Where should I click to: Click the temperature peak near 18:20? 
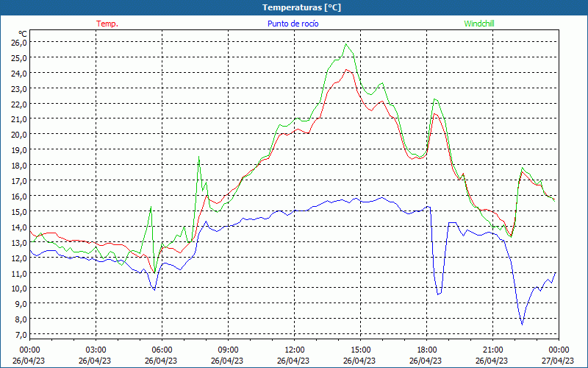pyautogui.click(x=435, y=113)
